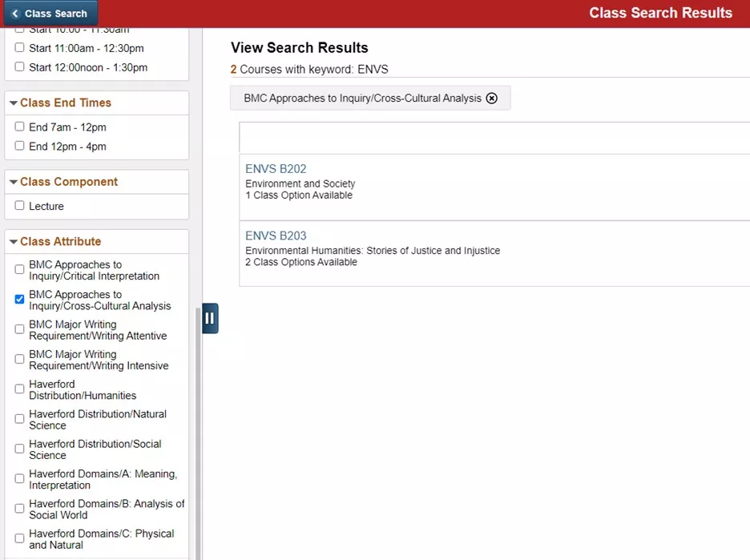This screenshot has width=750, height=560.
Task: Tick Start 11:00am - 12:30pm checkbox
Action: point(19,48)
